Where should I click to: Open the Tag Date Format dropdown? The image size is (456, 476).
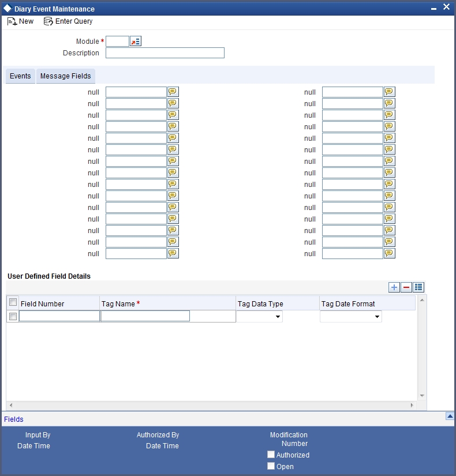point(351,317)
